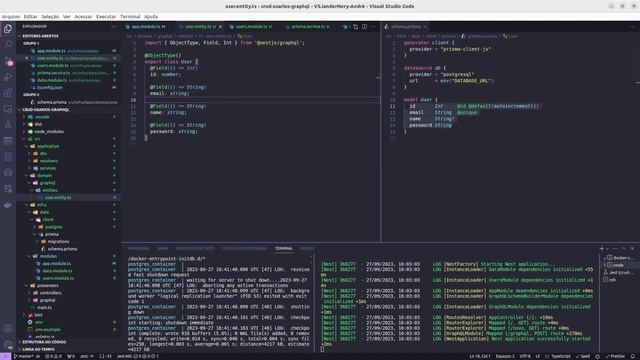Open notifications bell in status bar
The image size is (640, 360).
coord(633,356)
